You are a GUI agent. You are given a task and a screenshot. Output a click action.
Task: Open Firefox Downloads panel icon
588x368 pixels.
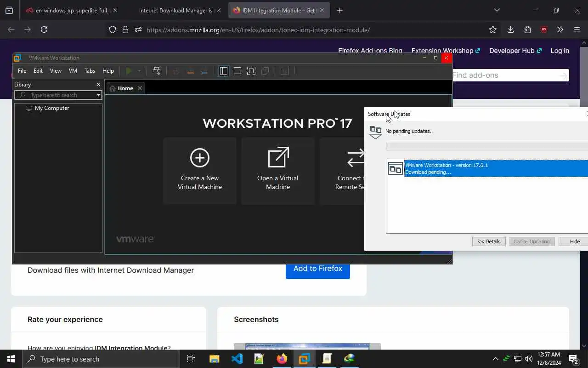pos(510,29)
